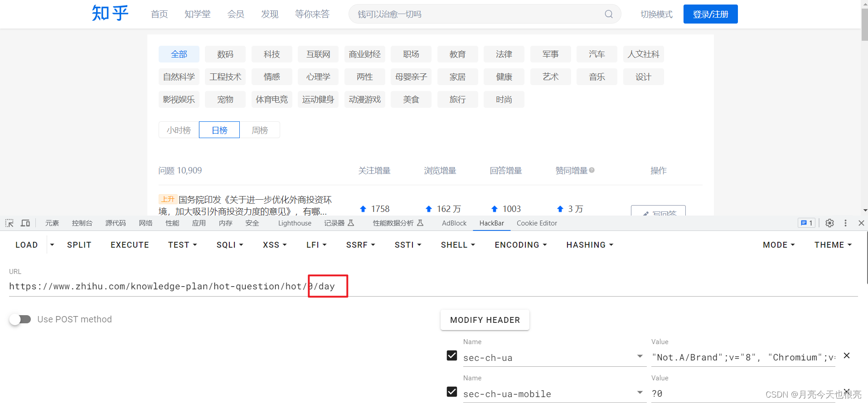Viewport: 868px width, 403px height.
Task: Close the DevTools panel
Action: point(861,223)
